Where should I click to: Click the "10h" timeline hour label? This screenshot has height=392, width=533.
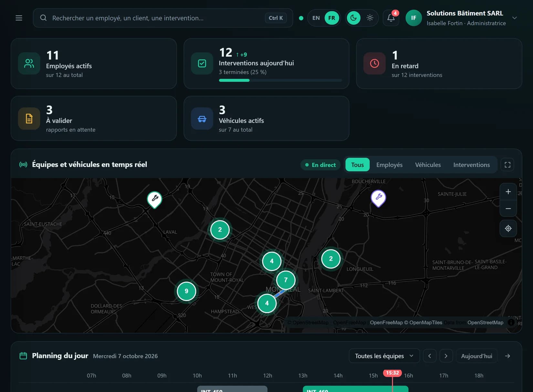[197, 376]
